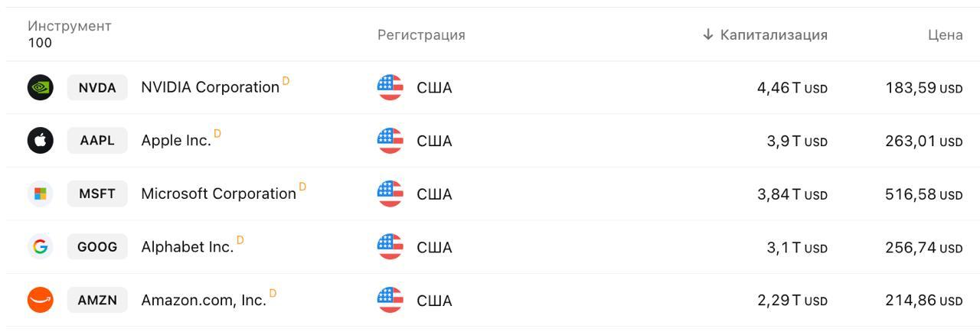The width and height of the screenshot is (980, 332).
Task: Sort by the Регистрация column header
Action: pos(421,34)
